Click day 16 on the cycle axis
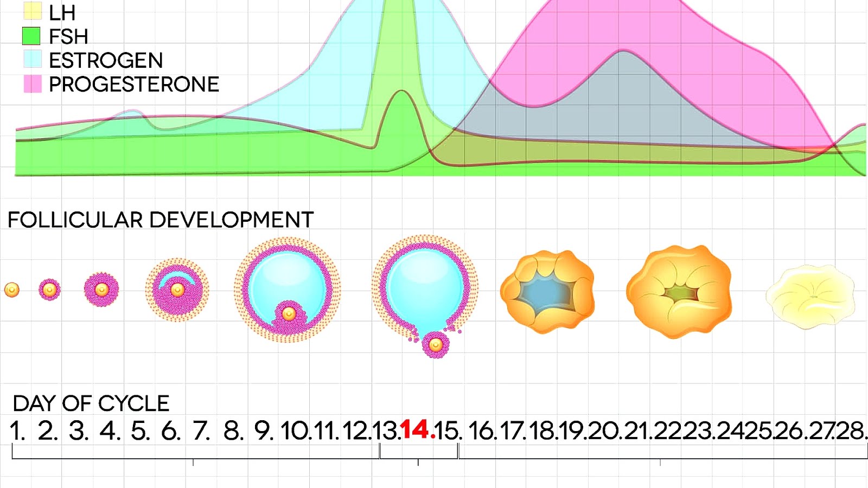 [x=483, y=431]
